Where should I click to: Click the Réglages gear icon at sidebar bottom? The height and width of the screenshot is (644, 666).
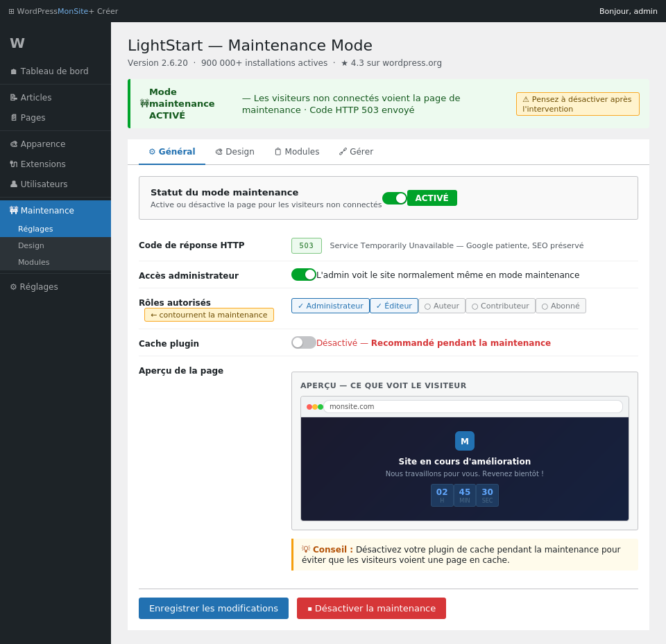[x=13, y=287]
